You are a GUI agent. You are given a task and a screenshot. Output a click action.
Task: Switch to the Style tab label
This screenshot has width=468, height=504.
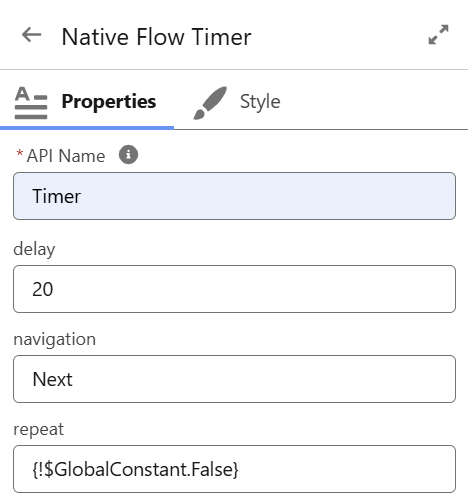[260, 102]
